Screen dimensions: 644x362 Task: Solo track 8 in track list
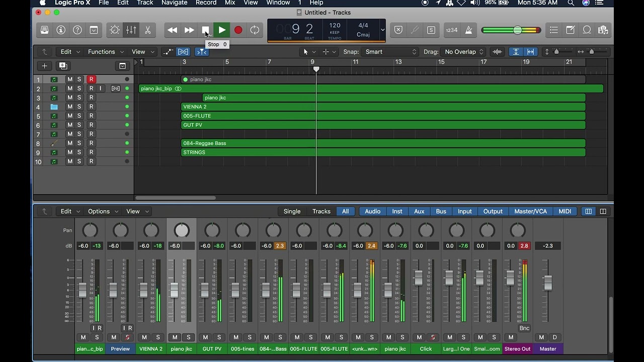point(79,143)
